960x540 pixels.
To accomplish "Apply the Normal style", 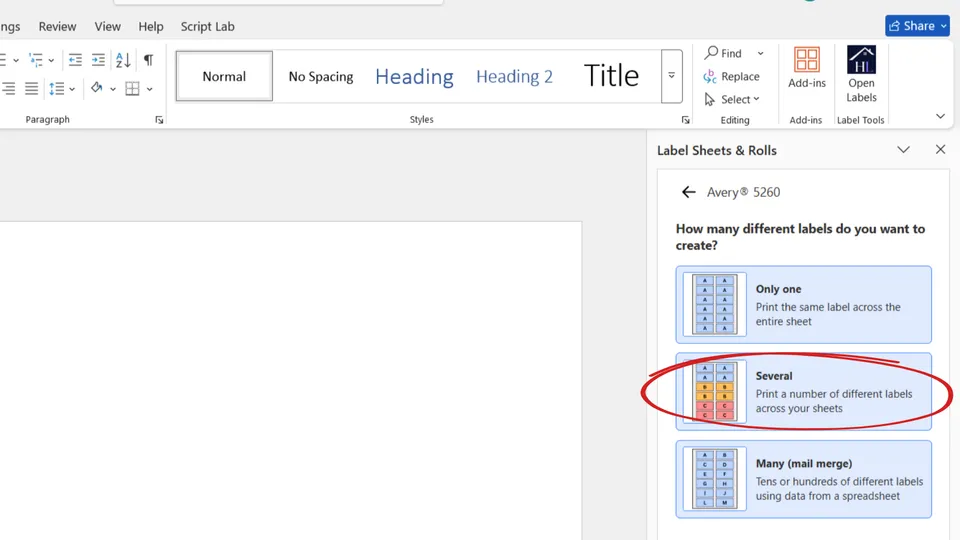I will pos(224,76).
